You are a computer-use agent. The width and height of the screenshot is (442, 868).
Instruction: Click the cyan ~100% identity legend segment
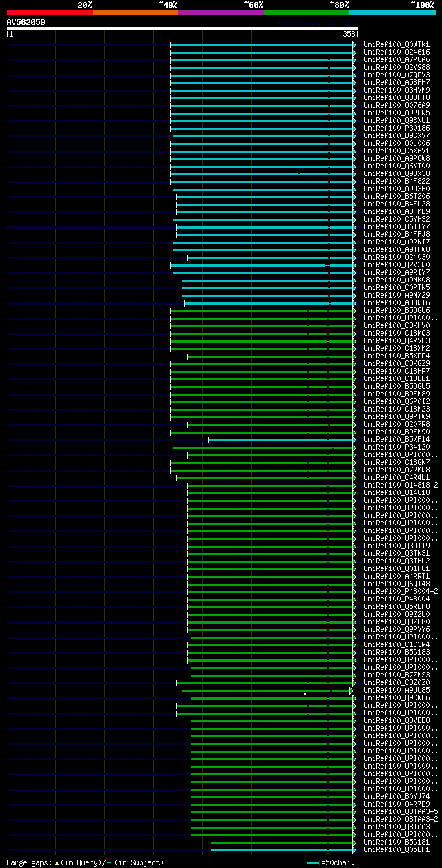coord(392,12)
